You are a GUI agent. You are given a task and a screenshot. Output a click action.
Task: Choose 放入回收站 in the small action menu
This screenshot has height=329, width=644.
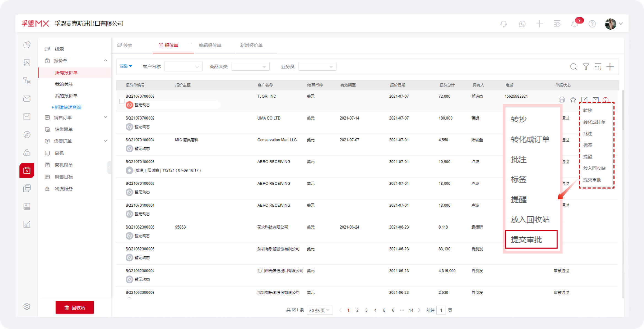pyautogui.click(x=594, y=168)
